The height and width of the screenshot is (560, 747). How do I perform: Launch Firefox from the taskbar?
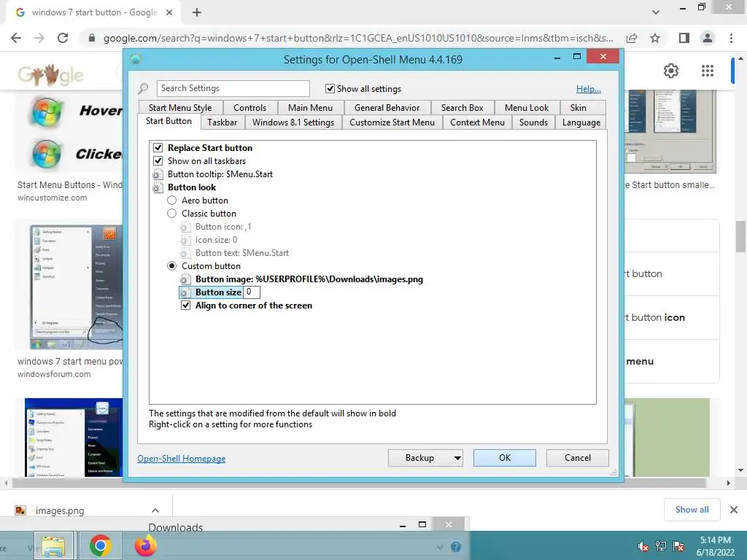click(x=146, y=545)
